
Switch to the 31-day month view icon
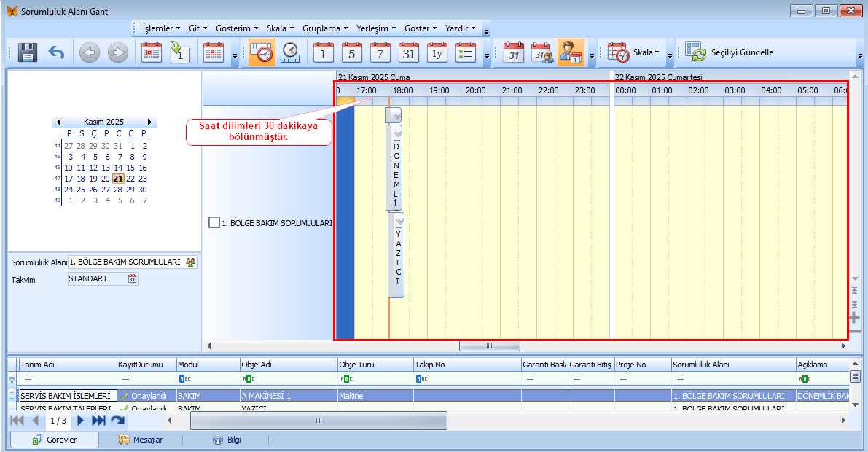[409, 53]
